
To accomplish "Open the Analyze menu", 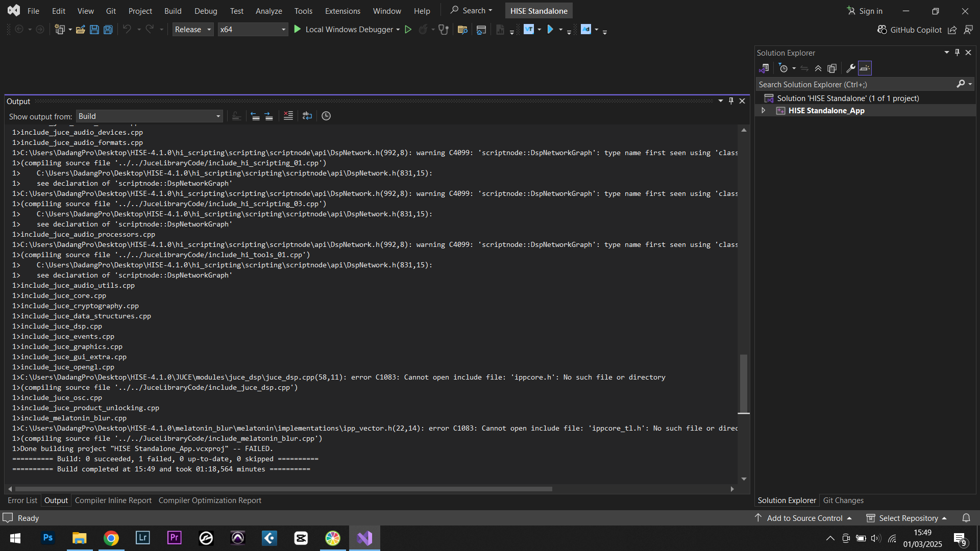I will click(x=268, y=11).
